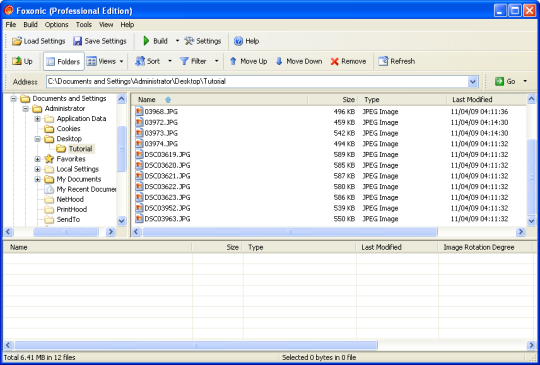The height and width of the screenshot is (365, 540).
Task: Open the Go button dropdown arrow
Action: coord(525,81)
